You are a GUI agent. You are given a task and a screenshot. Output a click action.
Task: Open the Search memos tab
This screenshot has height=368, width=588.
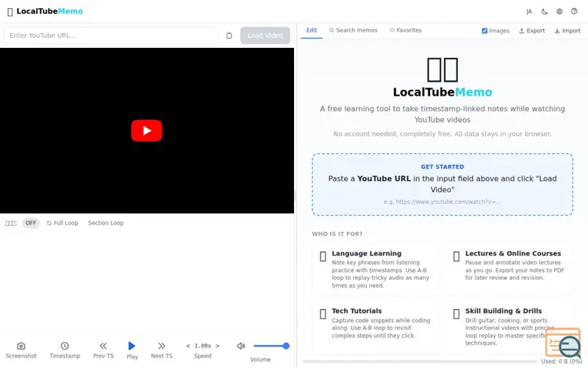pos(354,30)
